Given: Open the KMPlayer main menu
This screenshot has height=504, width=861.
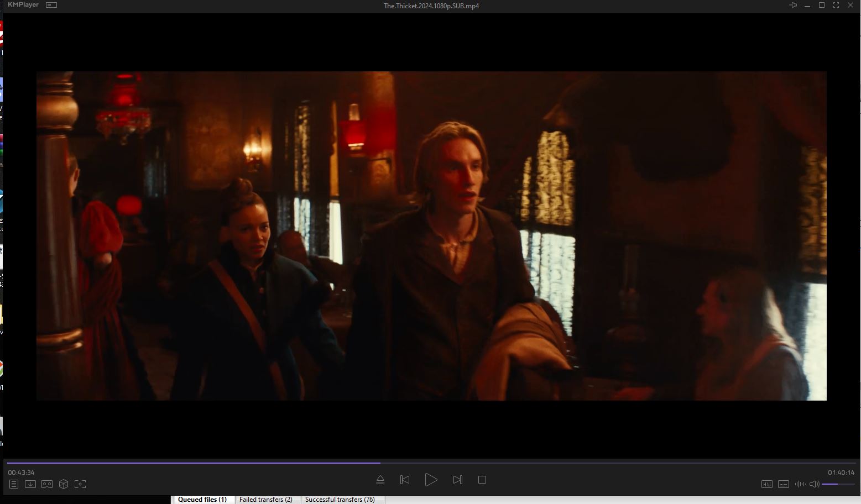Looking at the screenshot, I should pos(23,5).
